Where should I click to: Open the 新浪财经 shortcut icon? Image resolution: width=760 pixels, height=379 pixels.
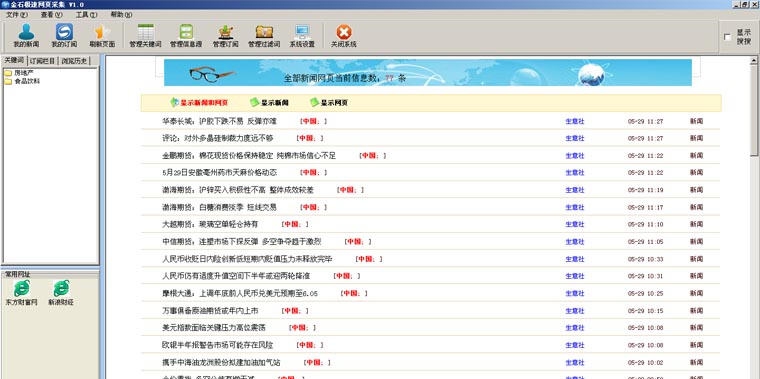click(x=61, y=288)
